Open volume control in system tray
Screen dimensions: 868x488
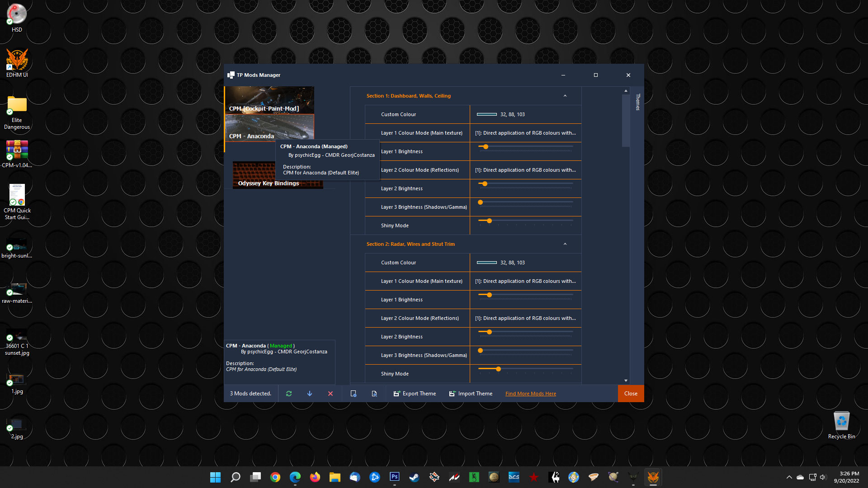[x=822, y=477]
